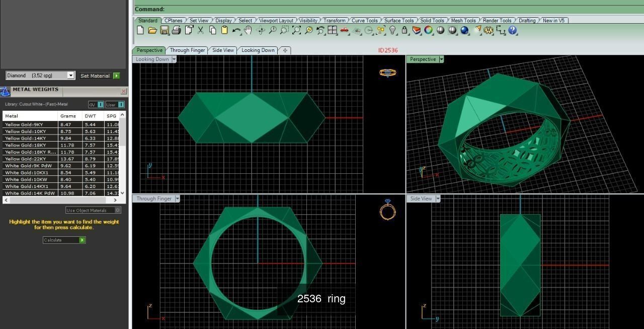
Task: Click the padlock lock objects icon
Action: pyautogui.click(x=405, y=30)
